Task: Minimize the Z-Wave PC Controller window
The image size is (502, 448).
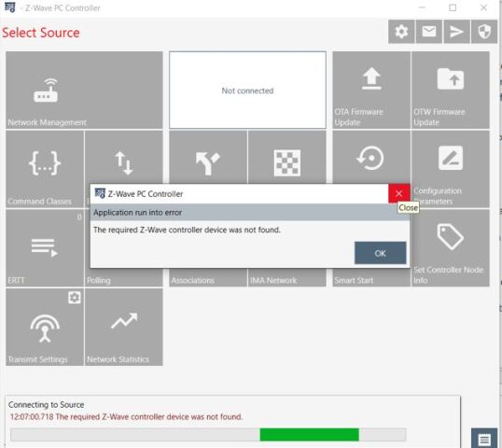Action: pos(422,7)
